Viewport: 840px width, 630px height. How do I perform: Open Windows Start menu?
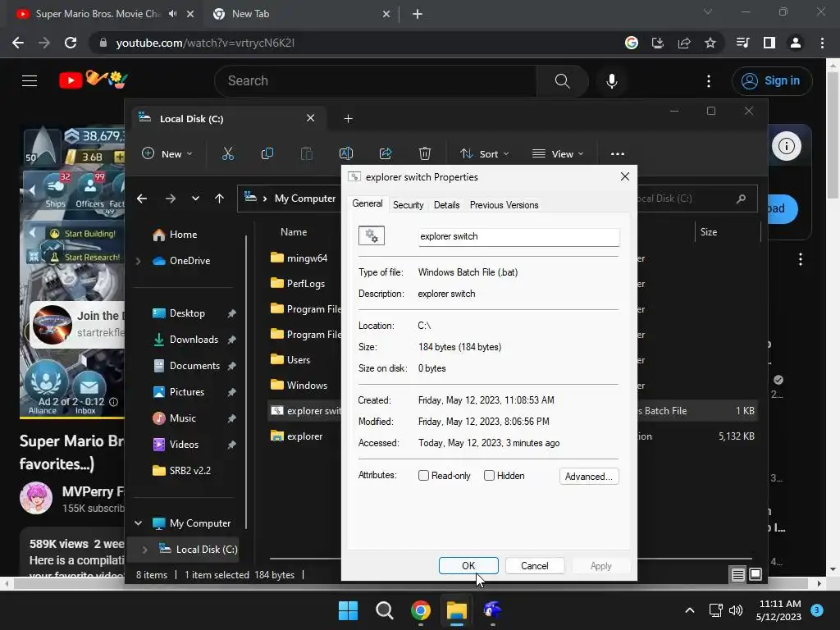coord(348,610)
